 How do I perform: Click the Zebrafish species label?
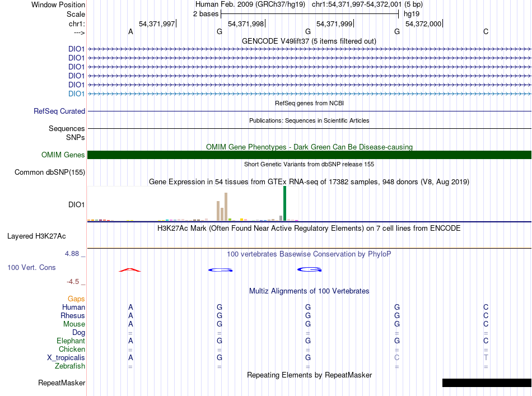pos(70,366)
